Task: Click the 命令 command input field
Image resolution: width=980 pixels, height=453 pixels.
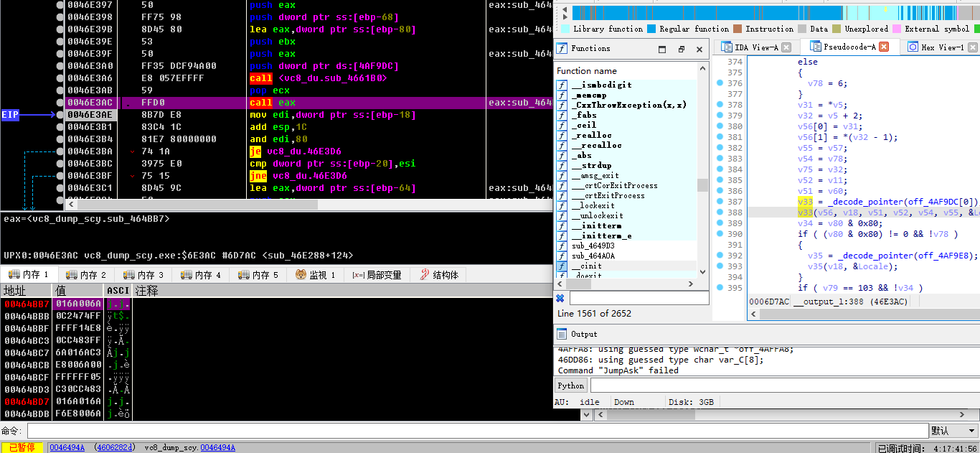Action: pos(477,431)
